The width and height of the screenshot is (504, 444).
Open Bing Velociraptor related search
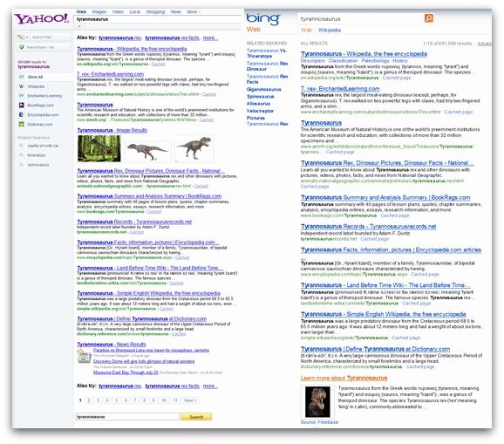(x=260, y=111)
